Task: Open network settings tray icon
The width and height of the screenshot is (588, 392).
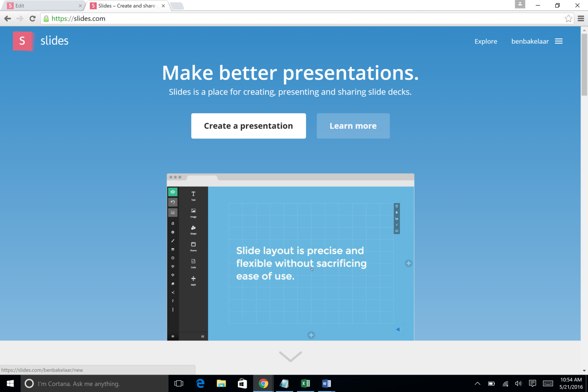Action: coord(505,383)
